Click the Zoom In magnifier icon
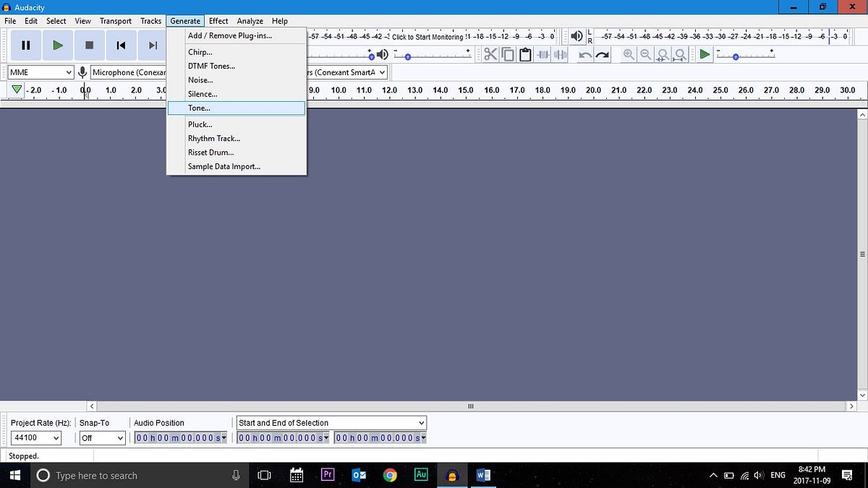 pyautogui.click(x=629, y=54)
